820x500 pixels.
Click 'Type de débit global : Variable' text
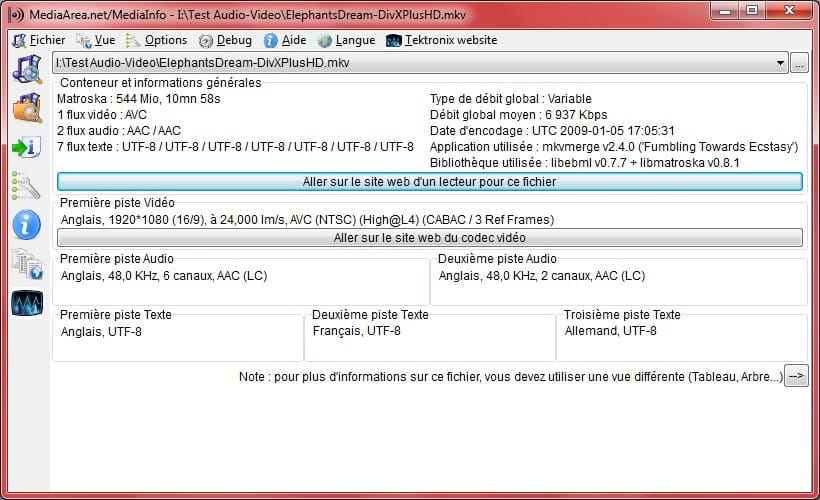(510, 99)
